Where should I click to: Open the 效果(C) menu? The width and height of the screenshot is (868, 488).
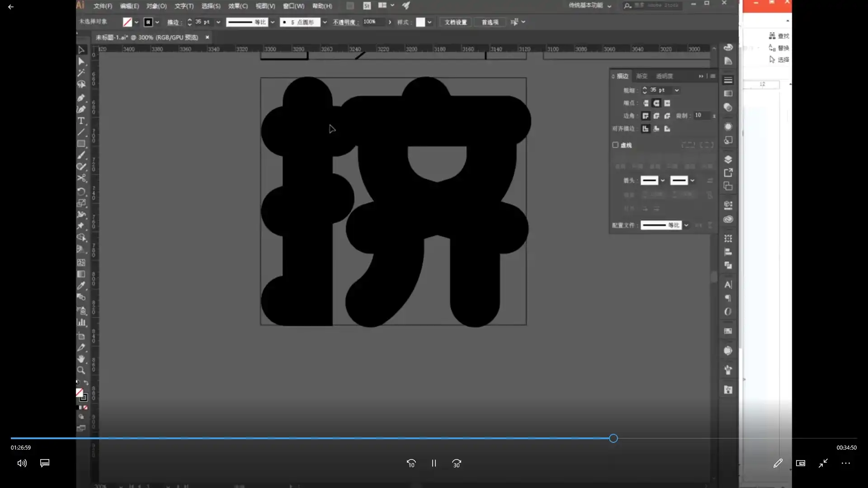click(238, 6)
